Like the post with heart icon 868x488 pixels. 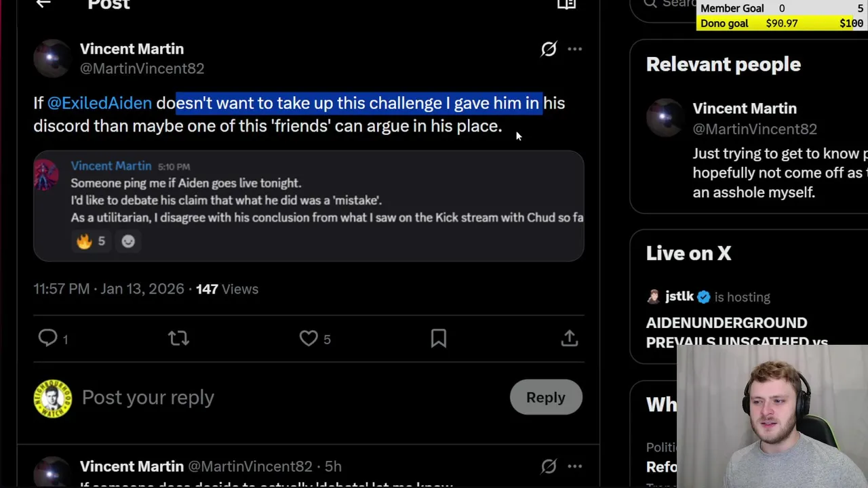[x=309, y=338]
